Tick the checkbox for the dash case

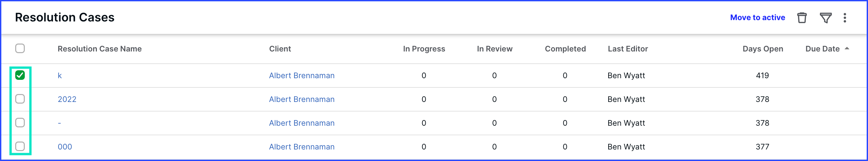(20, 123)
